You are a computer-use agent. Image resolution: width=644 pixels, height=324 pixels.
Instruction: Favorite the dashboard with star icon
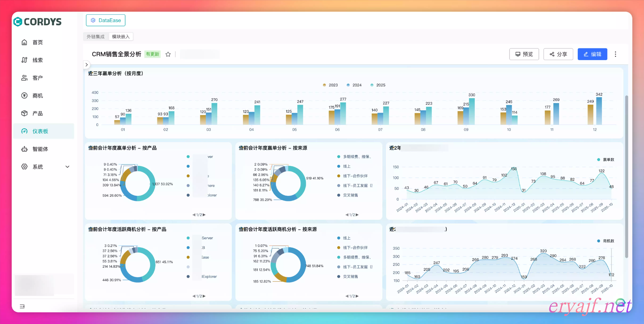168,54
